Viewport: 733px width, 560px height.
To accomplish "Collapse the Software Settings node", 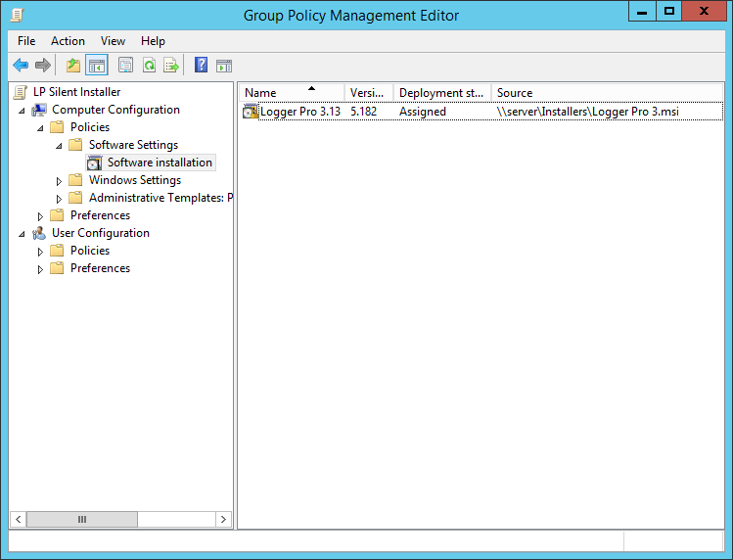I will point(59,146).
